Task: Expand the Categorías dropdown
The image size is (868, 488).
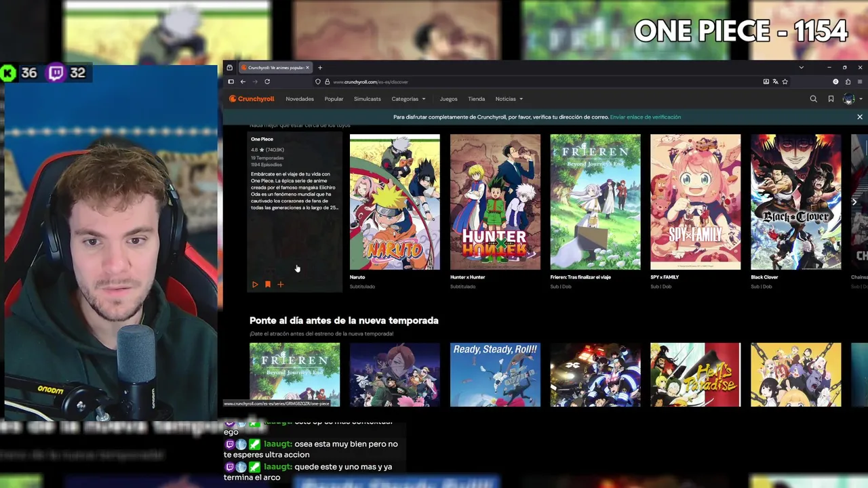Action: (408, 99)
